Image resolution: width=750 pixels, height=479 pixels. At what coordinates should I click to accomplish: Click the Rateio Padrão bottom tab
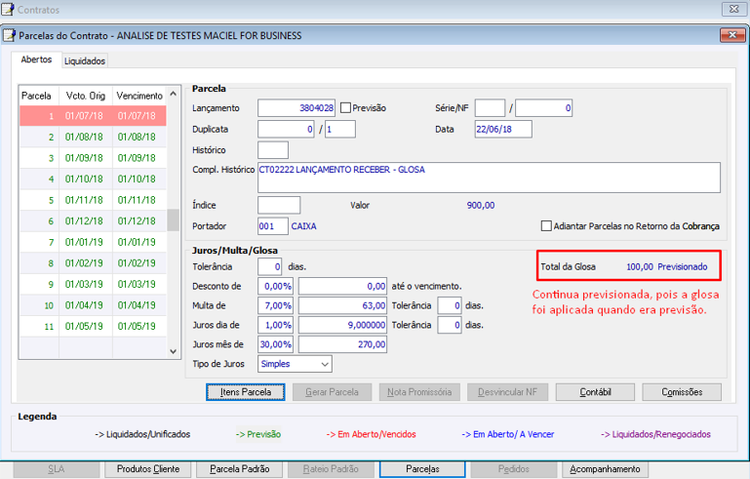point(331,469)
